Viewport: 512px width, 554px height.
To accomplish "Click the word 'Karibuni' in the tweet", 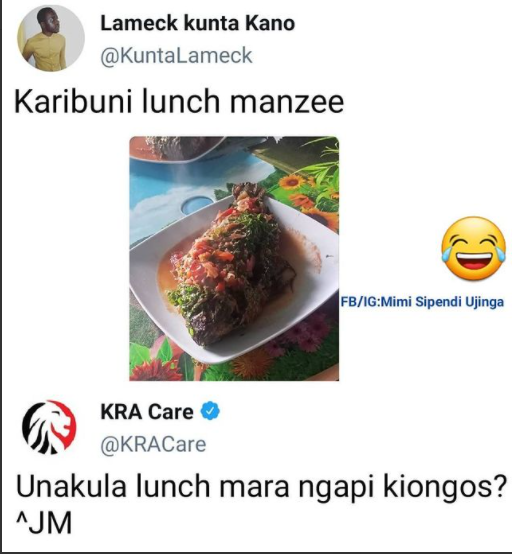I will click(73, 102).
